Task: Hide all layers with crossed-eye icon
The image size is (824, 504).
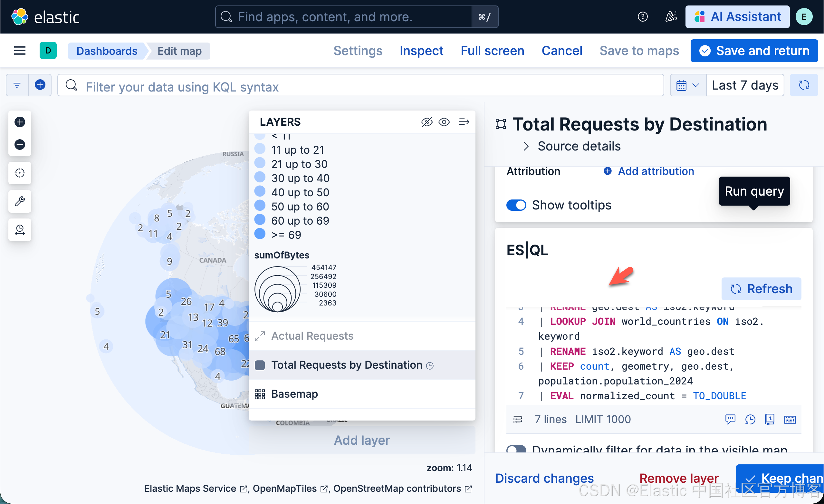Action: 427,122
